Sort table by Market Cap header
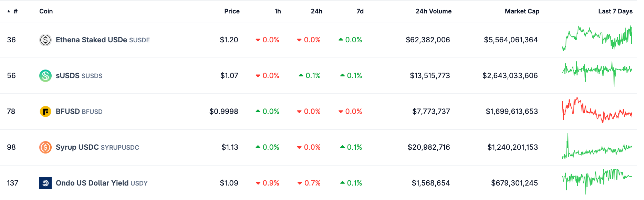 click(x=522, y=11)
